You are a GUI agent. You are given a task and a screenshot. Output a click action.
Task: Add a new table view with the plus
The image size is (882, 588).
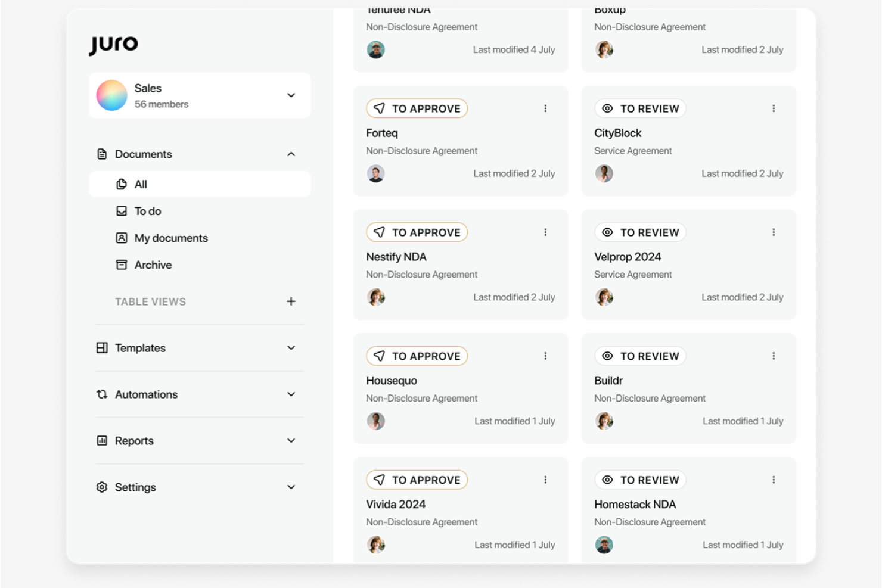tap(291, 301)
